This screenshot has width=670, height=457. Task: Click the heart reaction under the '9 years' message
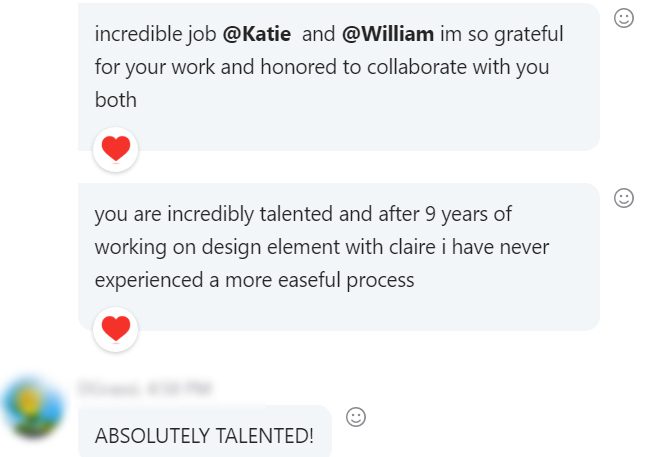(116, 327)
